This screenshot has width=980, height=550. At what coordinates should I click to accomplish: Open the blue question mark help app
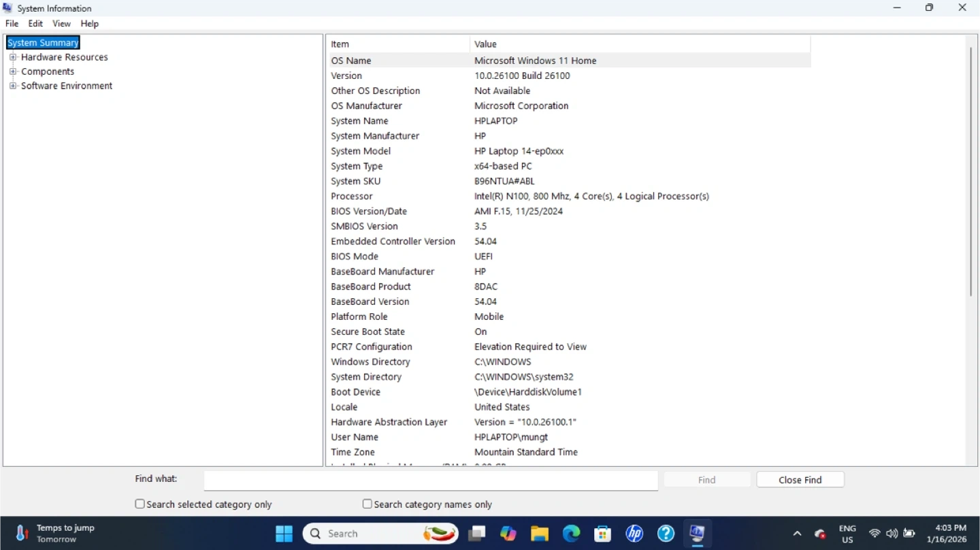pyautogui.click(x=666, y=534)
